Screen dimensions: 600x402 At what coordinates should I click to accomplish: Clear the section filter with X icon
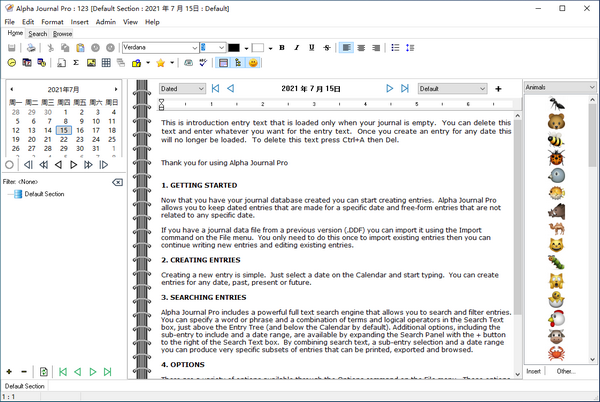coord(118,182)
